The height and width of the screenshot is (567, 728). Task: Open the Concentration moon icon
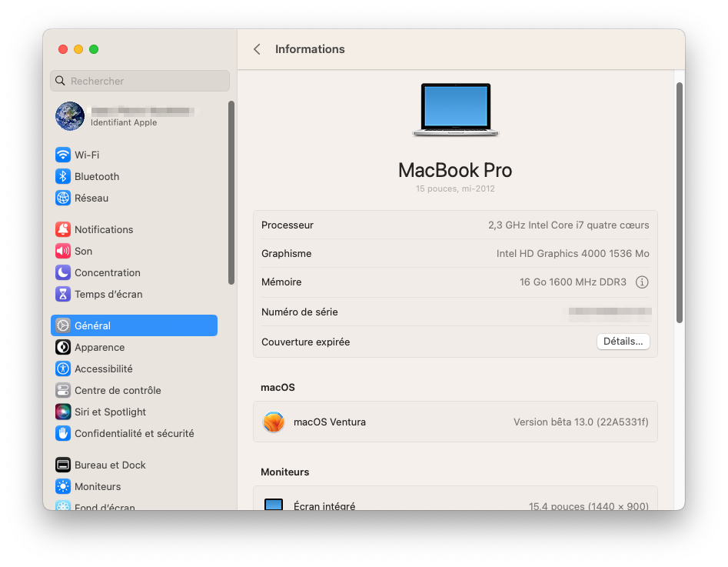[63, 272]
